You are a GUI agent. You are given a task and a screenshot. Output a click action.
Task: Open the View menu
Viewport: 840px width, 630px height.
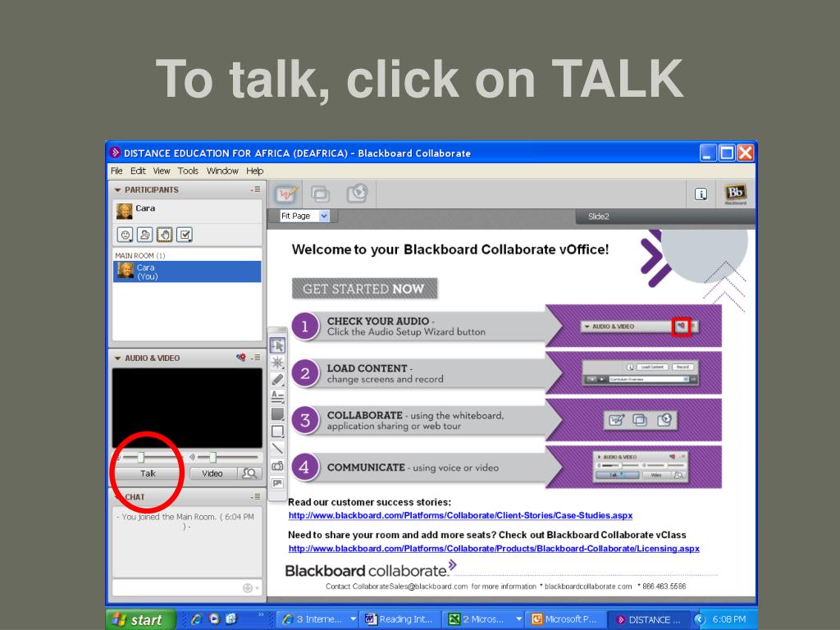pos(162,171)
